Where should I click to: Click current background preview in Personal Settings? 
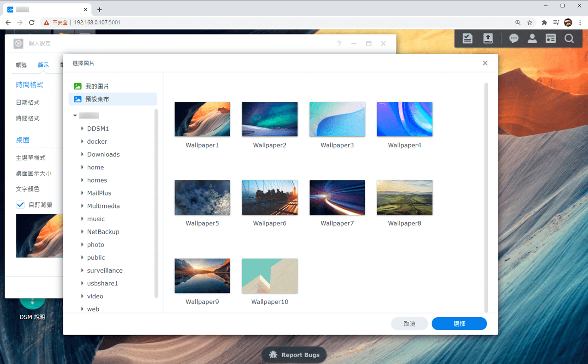click(40, 235)
